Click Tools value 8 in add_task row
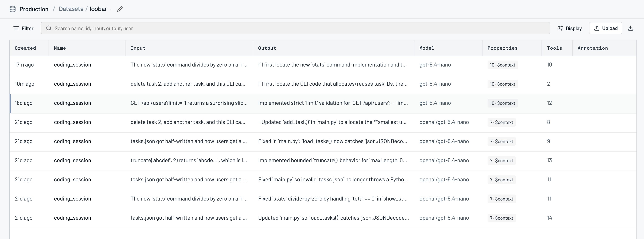The height and width of the screenshot is (239, 644). 548,122
